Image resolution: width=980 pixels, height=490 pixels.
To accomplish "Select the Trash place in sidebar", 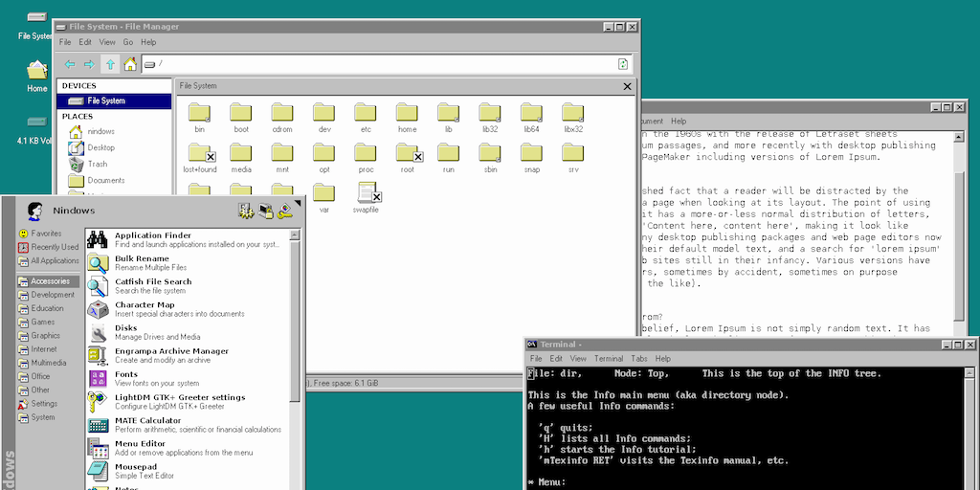I will 97,164.
